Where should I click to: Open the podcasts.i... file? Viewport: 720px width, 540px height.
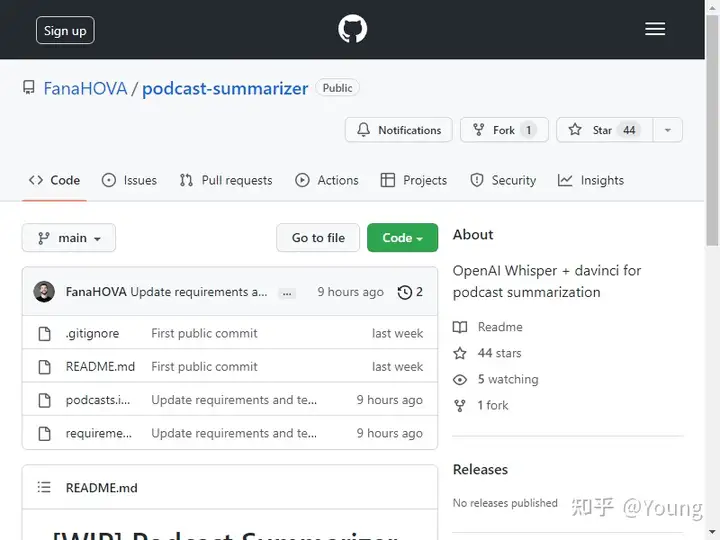(x=98, y=400)
